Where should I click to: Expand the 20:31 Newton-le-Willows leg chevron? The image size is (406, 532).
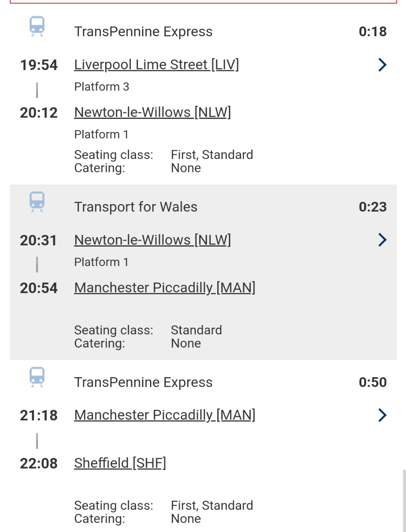click(382, 240)
